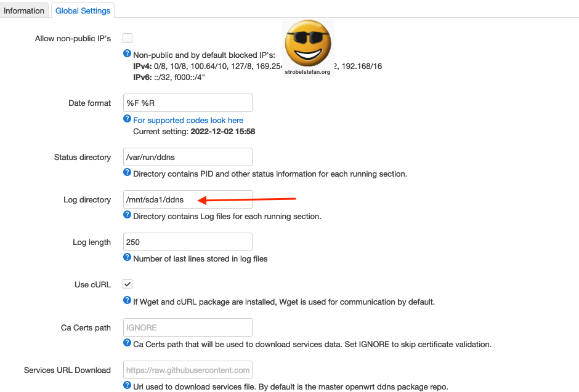Screen dimensions: 579x392
Task: Click the Use cURL help icon
Action: pyautogui.click(x=127, y=302)
